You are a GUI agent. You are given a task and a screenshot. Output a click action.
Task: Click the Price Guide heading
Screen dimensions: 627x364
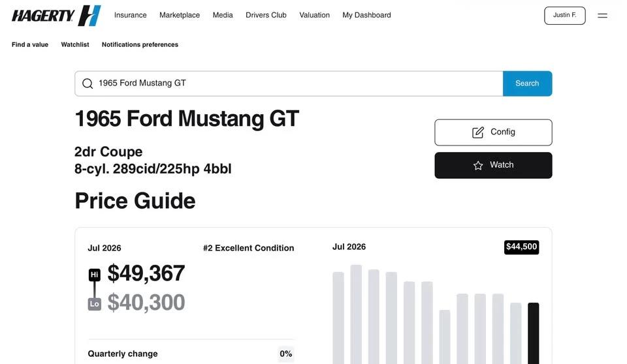(135, 201)
